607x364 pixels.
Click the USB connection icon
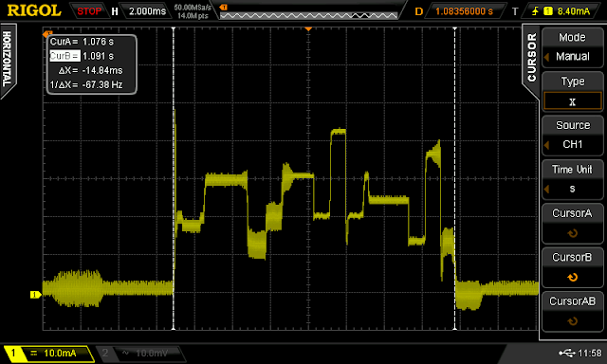click(567, 353)
